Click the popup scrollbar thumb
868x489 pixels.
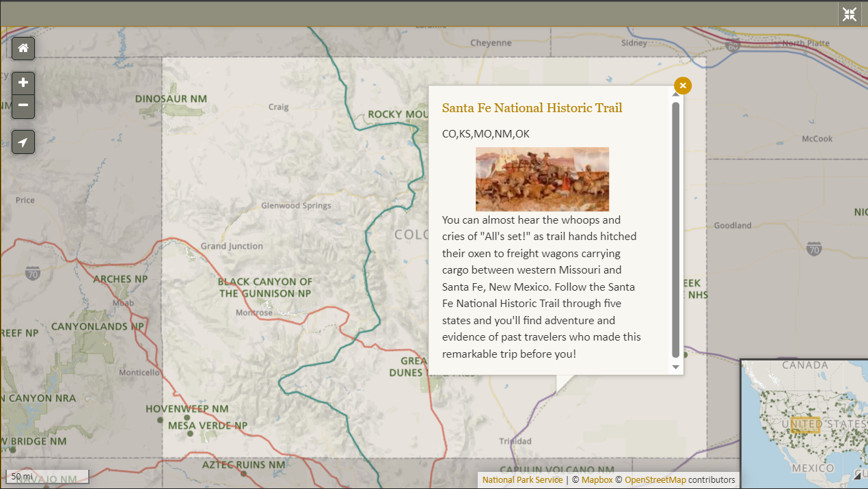click(676, 230)
